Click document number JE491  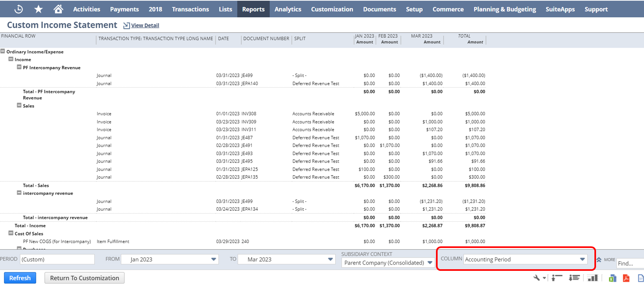(247, 145)
